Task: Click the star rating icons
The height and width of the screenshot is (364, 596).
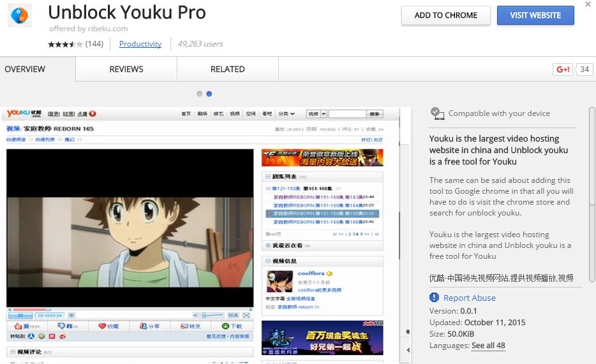Action: (x=65, y=45)
